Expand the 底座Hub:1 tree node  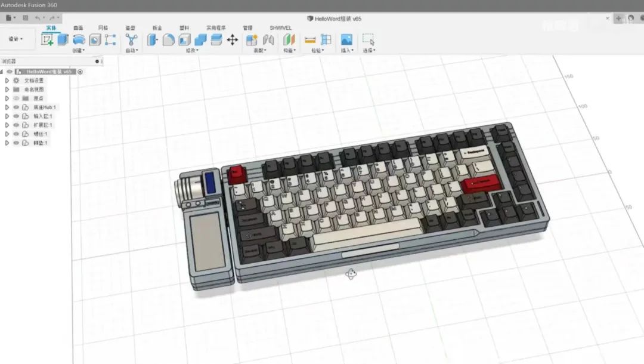[7, 107]
